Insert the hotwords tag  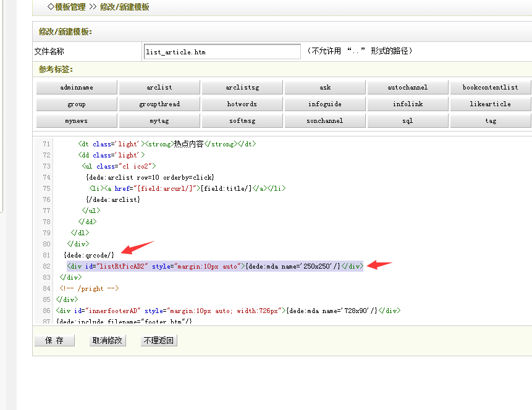tap(242, 104)
